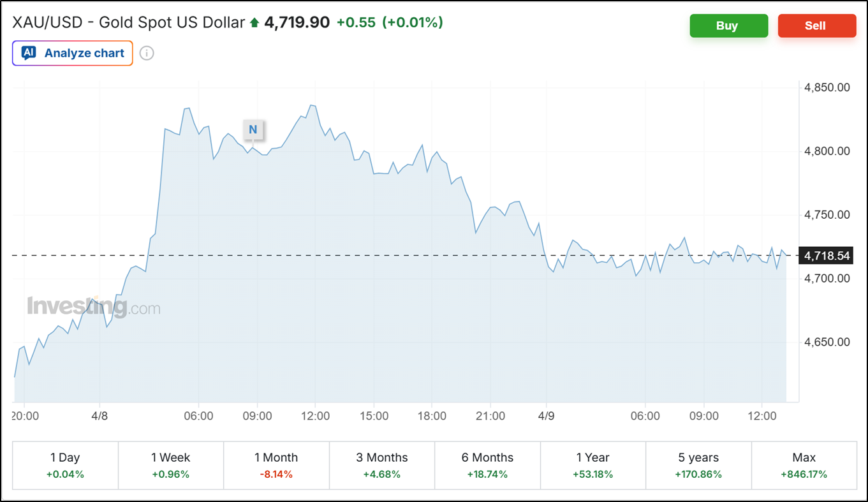Click the Investing.com watermark logo
The width and height of the screenshot is (868, 502).
[93, 308]
